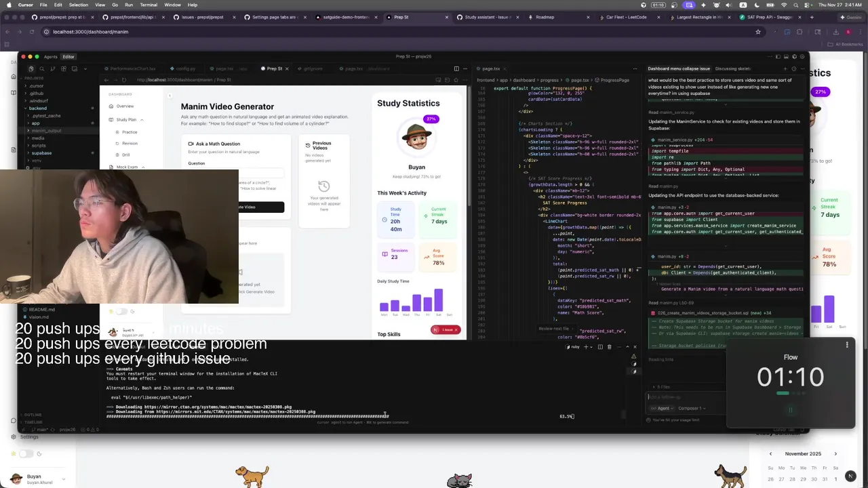
Task: Click the back arrow in embedded browser
Action: pos(106,80)
